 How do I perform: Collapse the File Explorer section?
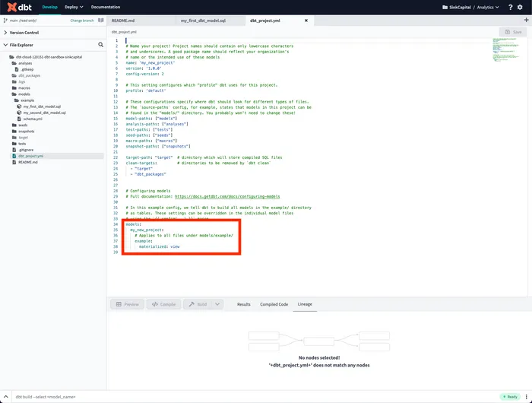[18, 45]
